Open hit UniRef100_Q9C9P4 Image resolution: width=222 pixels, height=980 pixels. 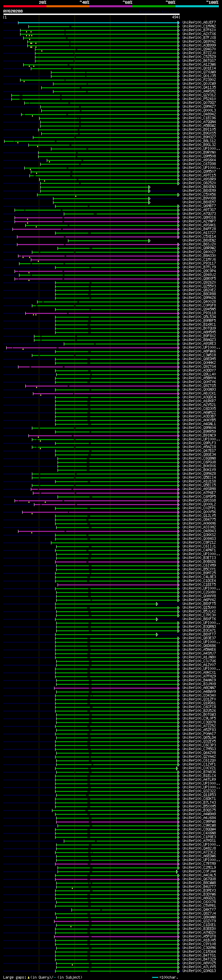point(199,271)
